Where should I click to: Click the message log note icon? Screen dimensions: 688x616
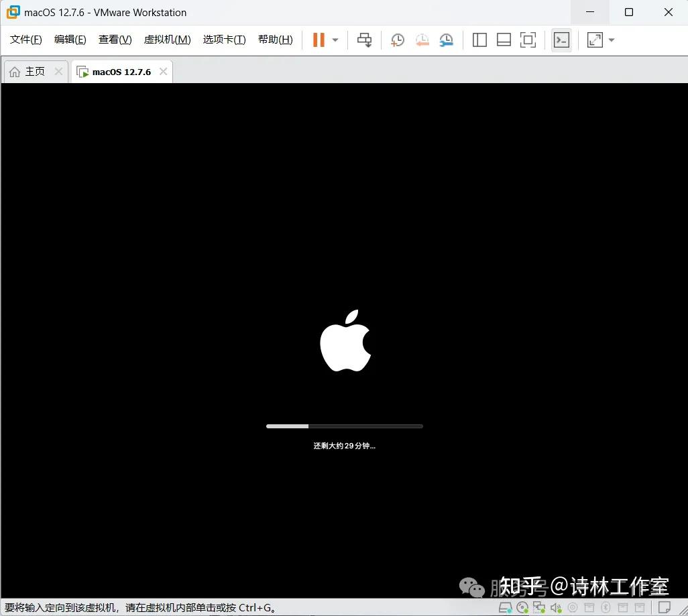(x=665, y=608)
